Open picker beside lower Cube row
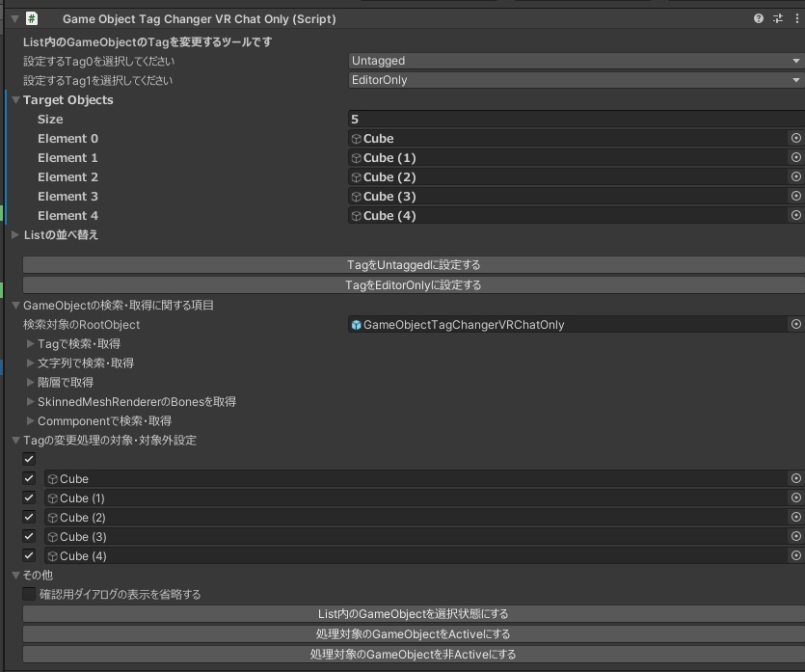 [x=795, y=478]
